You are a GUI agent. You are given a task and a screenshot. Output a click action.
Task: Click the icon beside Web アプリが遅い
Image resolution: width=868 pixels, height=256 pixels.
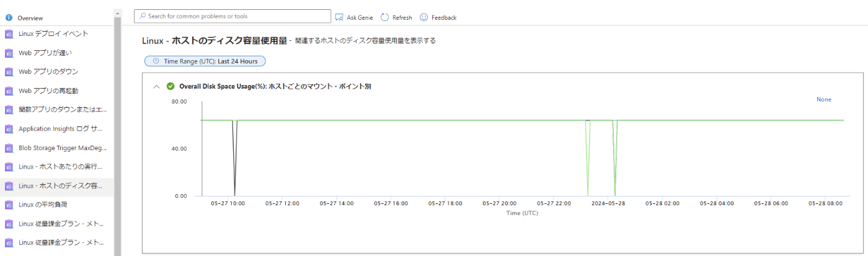[x=9, y=53]
